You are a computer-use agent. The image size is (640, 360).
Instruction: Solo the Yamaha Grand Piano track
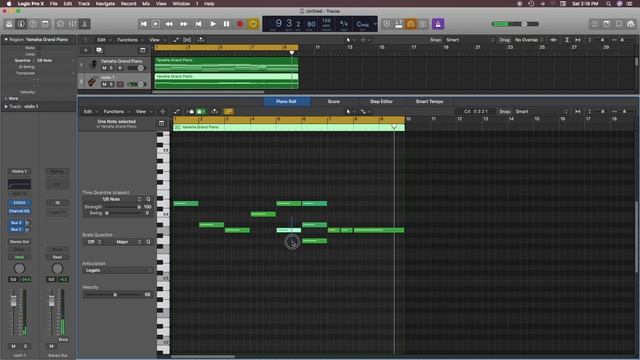point(111,68)
